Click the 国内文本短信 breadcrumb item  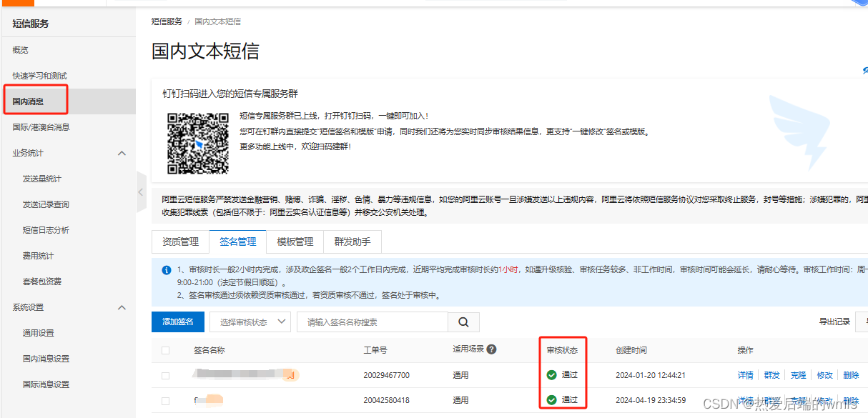[x=217, y=21]
